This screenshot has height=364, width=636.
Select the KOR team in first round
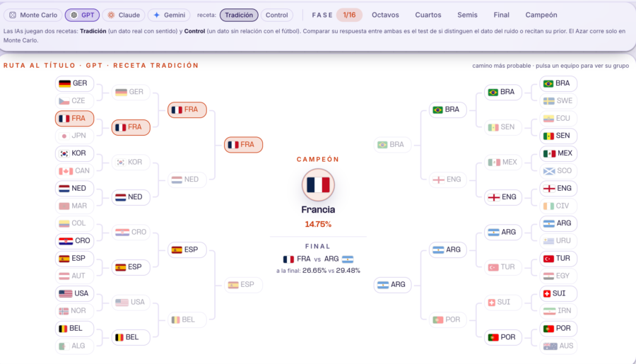click(75, 153)
